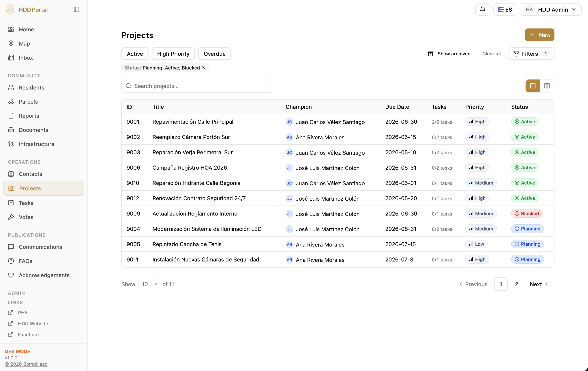
Task: Click the JC avatar in row 9001
Action: 289,122
